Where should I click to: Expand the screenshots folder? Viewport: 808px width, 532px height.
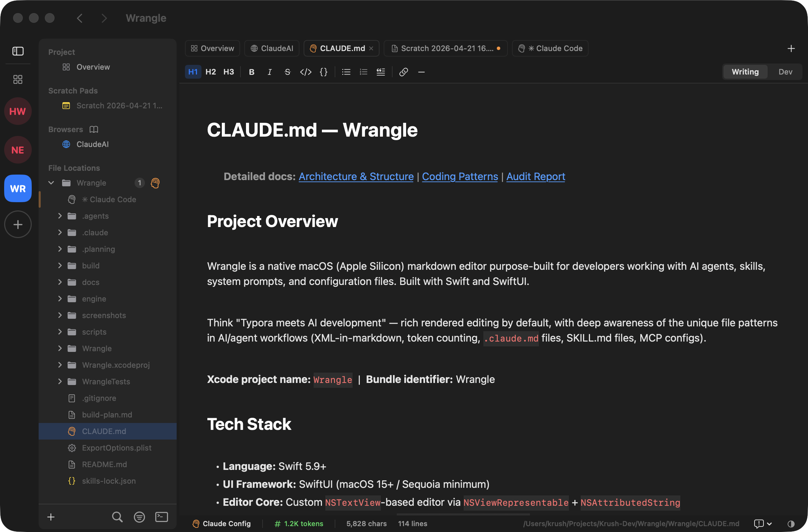click(x=60, y=315)
